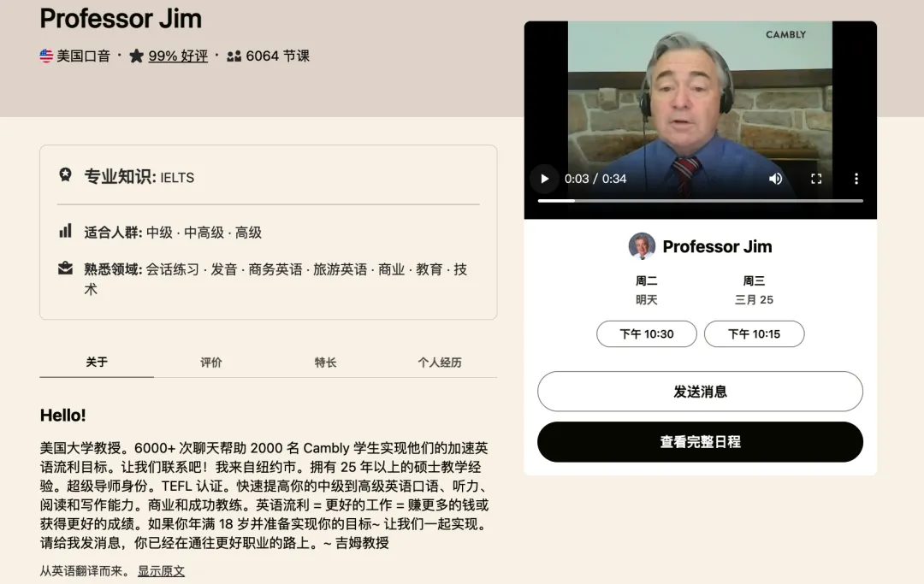Click the US flag accent icon
The width and height of the screenshot is (924, 584).
(46, 56)
